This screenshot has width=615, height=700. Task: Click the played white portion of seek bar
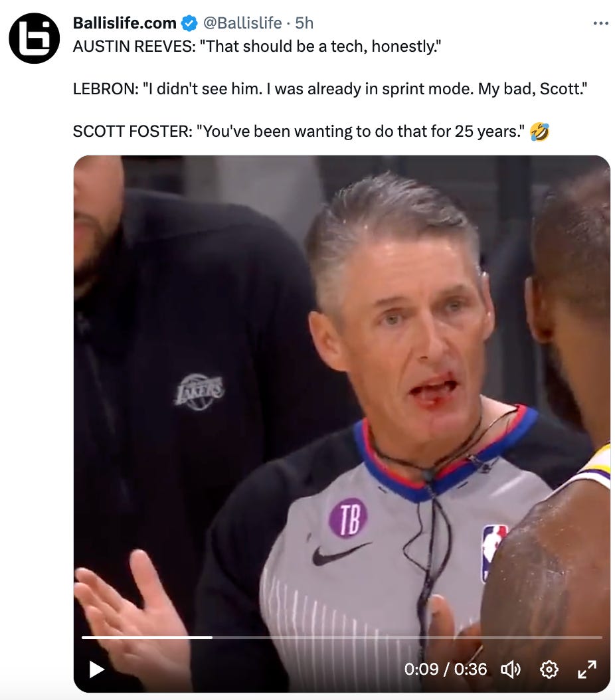(x=147, y=638)
